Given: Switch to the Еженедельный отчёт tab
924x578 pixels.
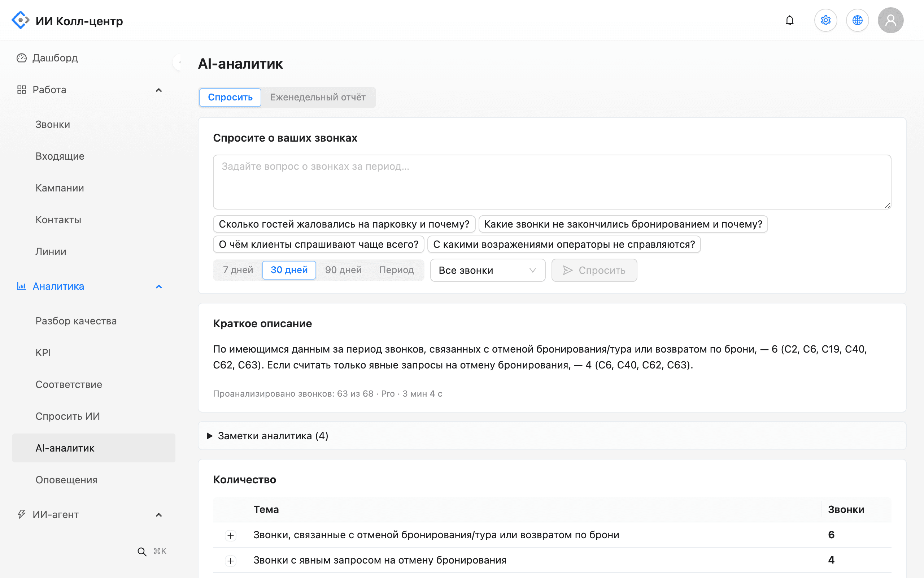Looking at the screenshot, I should pos(318,97).
